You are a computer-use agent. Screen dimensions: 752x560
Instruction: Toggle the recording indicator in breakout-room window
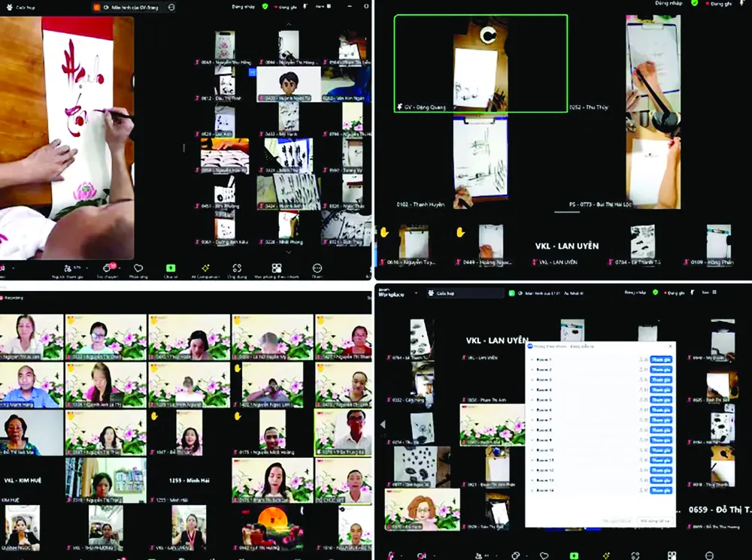pyautogui.click(x=675, y=292)
